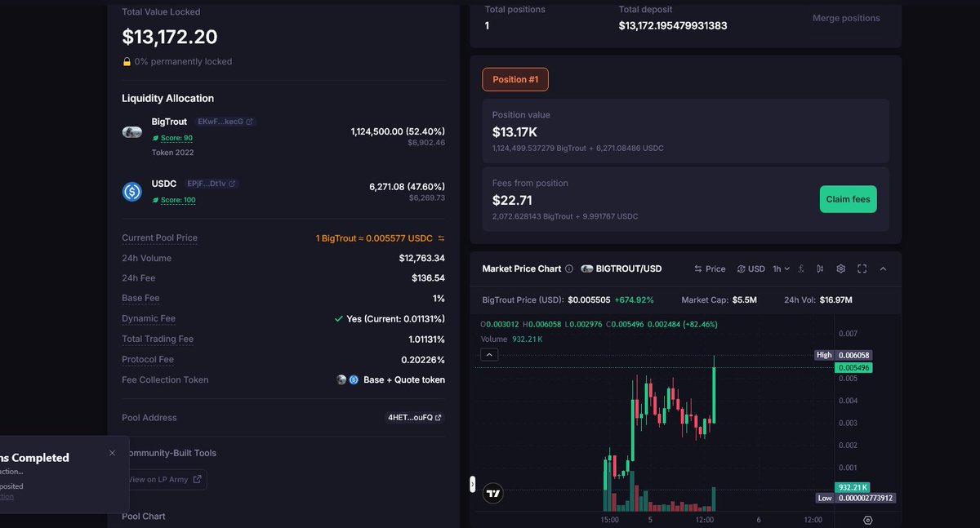The image size is (980, 528).
Task: Click the dynamic fee checkmark icon
Action: point(339,319)
